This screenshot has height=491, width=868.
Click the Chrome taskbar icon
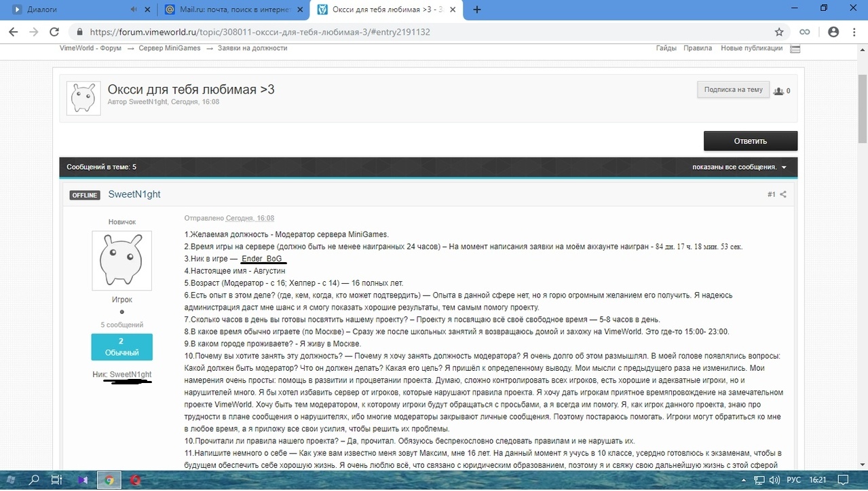coord(109,480)
